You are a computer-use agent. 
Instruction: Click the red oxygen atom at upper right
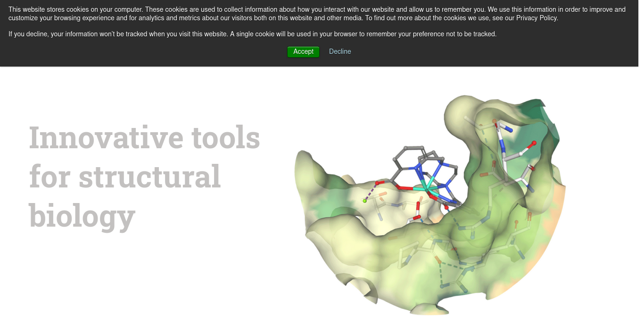click(534, 143)
